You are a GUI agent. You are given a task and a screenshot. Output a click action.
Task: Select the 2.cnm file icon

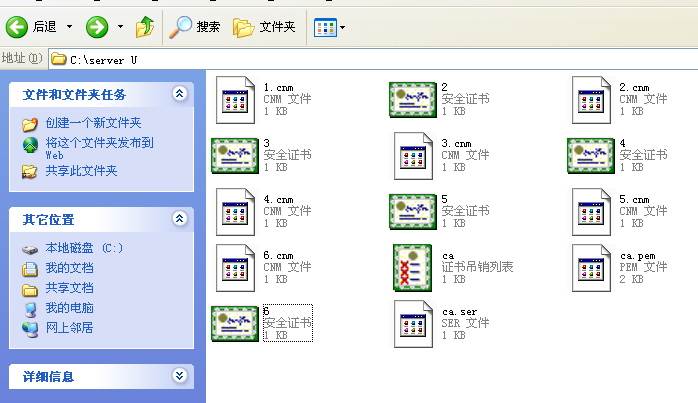click(x=592, y=100)
